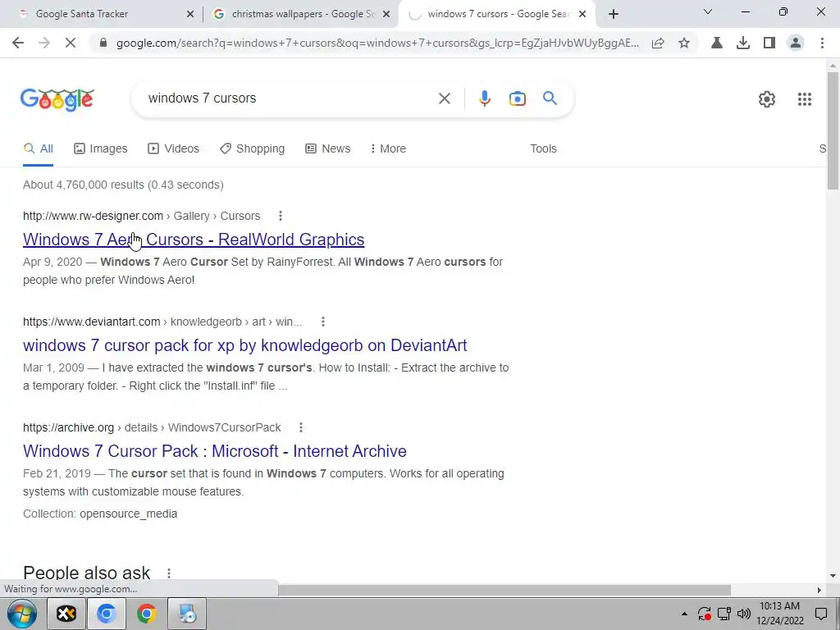The image size is (840, 630).
Task: Click the horizontal scrollbar thumb
Action: point(504,590)
